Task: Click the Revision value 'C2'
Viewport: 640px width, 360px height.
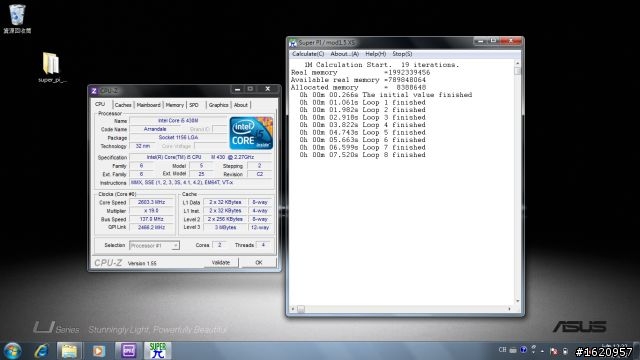Action: pyautogui.click(x=260, y=174)
